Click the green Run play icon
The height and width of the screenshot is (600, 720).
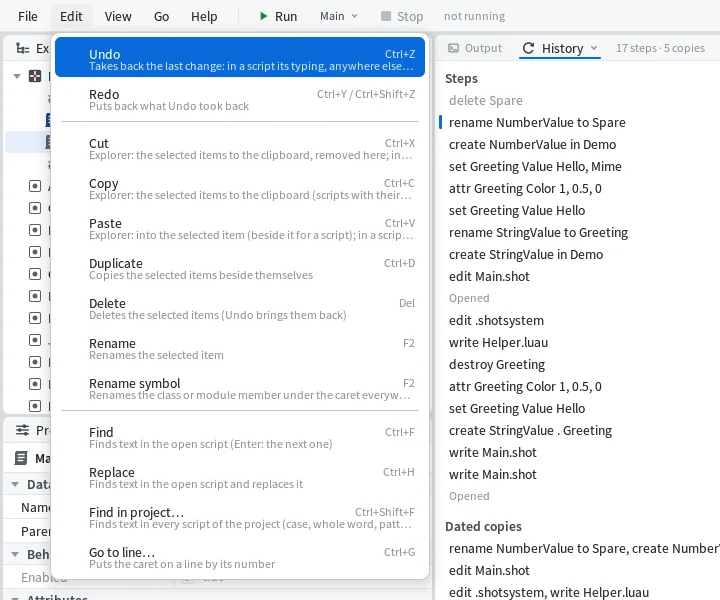[x=263, y=17]
